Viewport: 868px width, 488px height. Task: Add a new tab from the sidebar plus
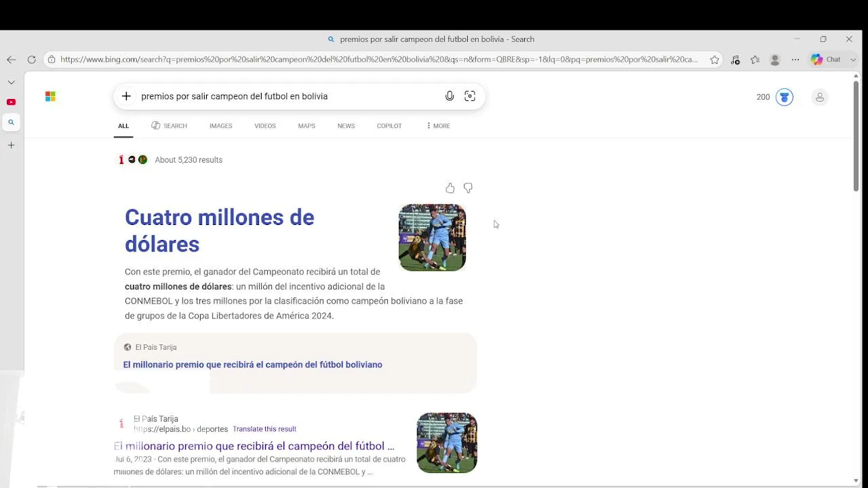[x=12, y=145]
